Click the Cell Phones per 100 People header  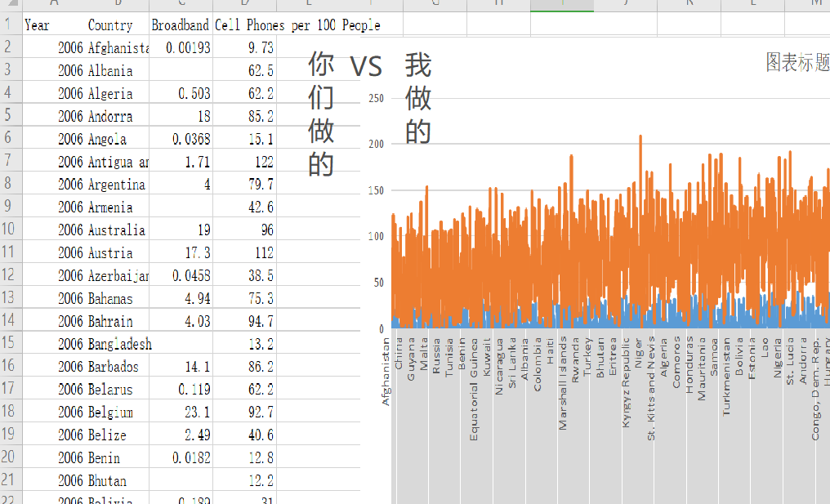coord(297,25)
